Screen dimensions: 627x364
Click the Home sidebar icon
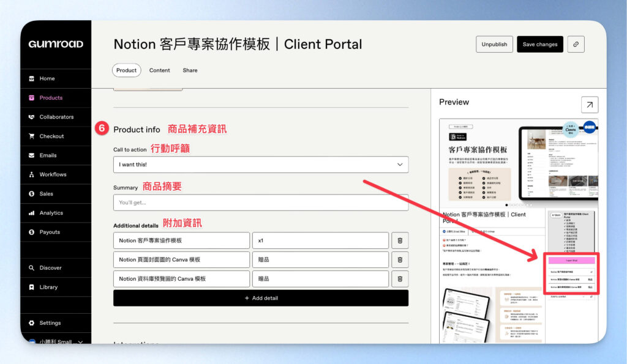click(32, 79)
